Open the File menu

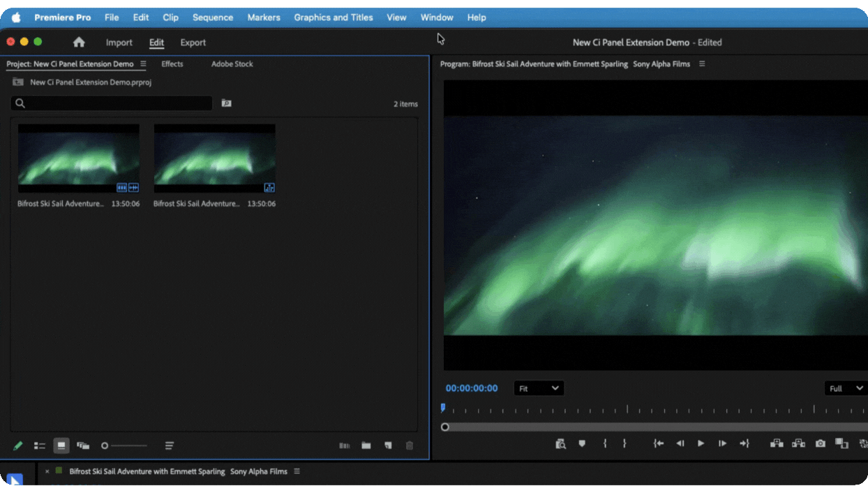112,17
